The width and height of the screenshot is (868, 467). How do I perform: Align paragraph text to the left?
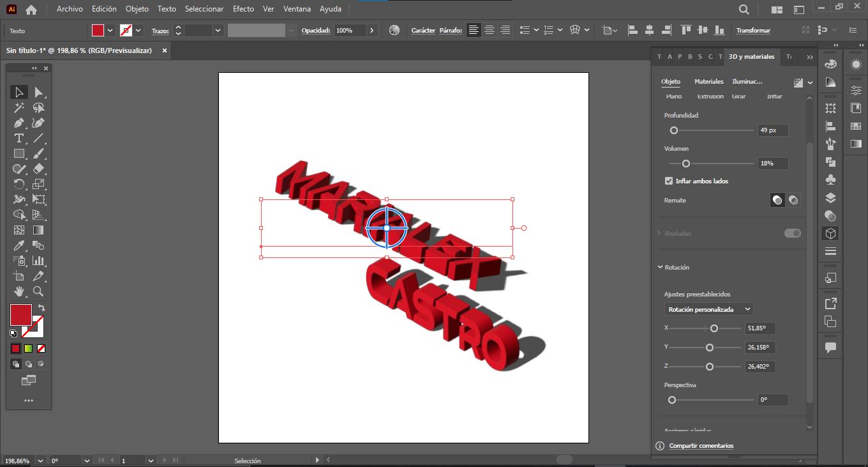(474, 30)
